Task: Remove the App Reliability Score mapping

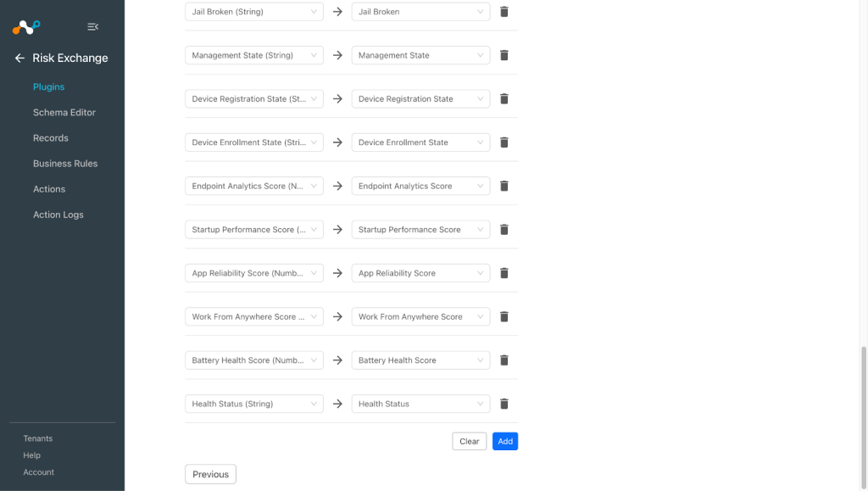Action: tap(504, 273)
